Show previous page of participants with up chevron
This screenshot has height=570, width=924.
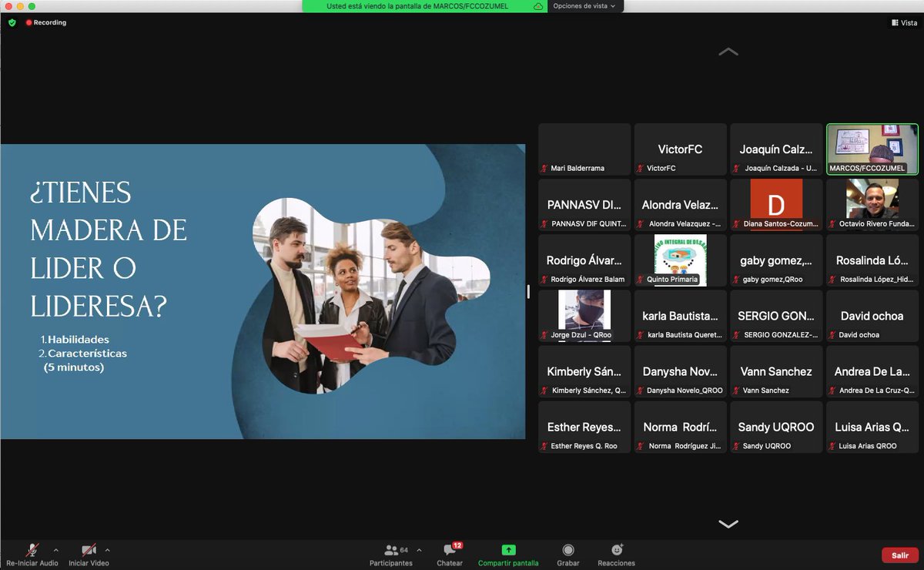728,52
